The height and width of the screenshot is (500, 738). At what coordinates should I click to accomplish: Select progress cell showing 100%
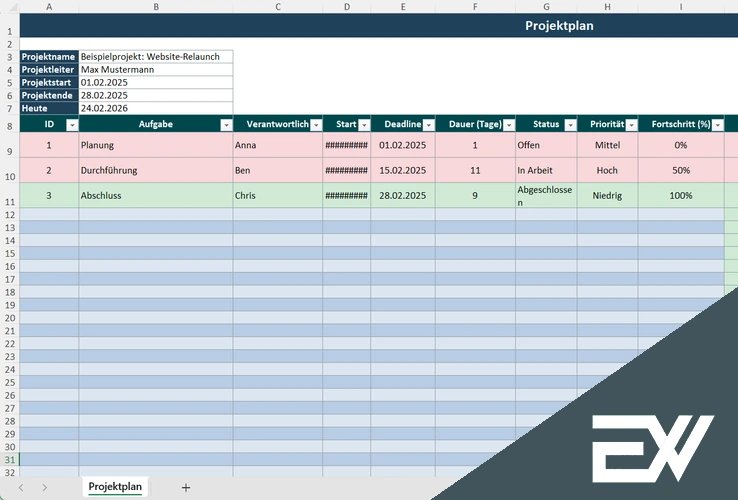click(681, 195)
